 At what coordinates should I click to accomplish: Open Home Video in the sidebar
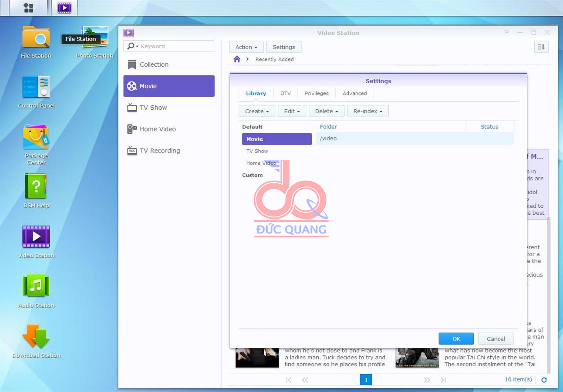coord(169,129)
